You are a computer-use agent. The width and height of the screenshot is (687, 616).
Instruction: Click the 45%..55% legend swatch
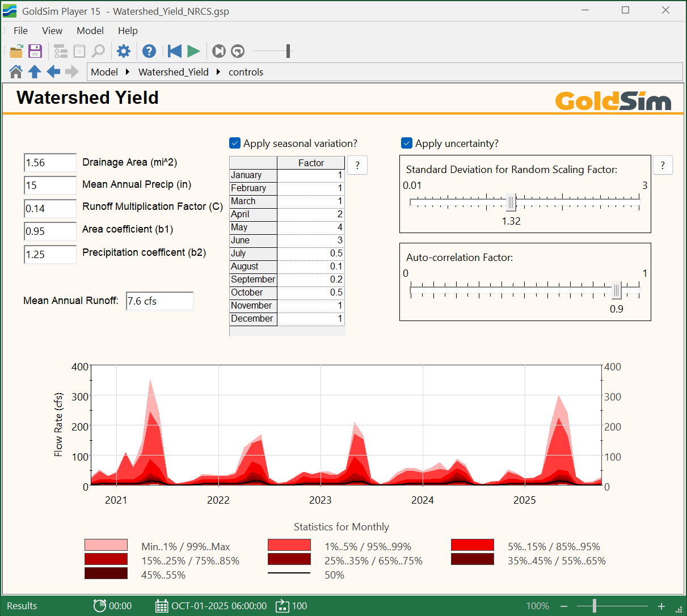point(106,573)
